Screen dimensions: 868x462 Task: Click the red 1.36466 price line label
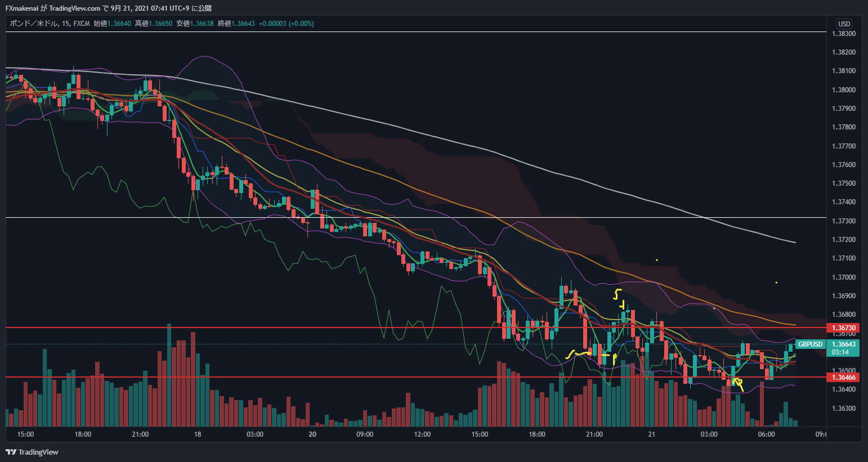coord(843,377)
